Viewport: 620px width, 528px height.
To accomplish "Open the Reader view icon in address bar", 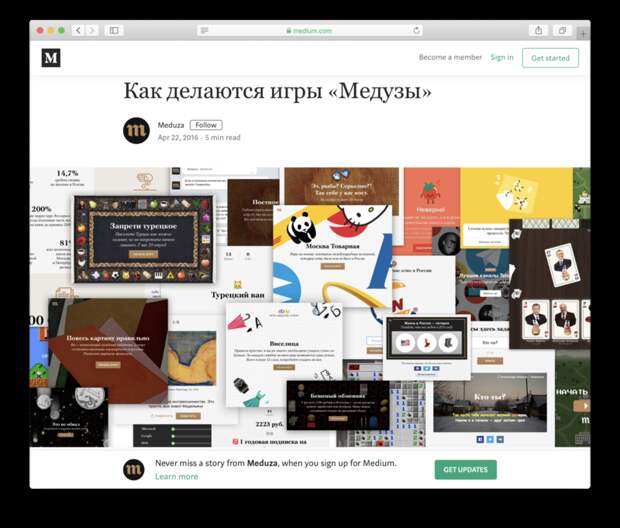I will tap(204, 30).
